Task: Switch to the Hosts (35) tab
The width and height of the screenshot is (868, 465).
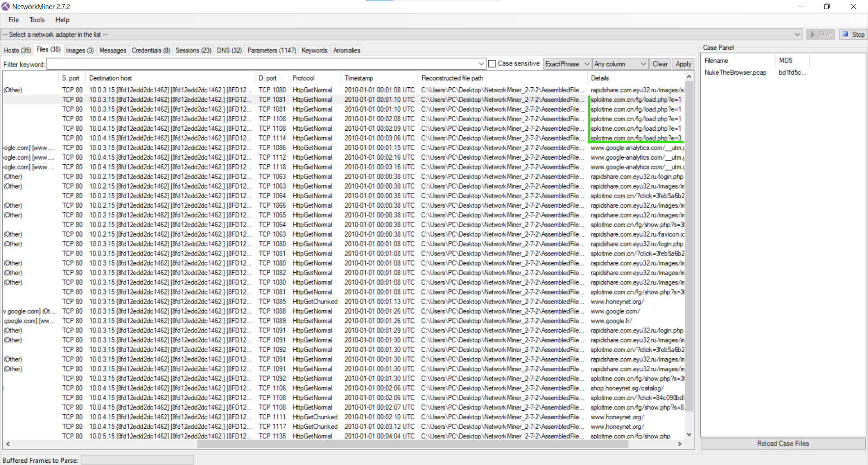Action: coord(18,50)
